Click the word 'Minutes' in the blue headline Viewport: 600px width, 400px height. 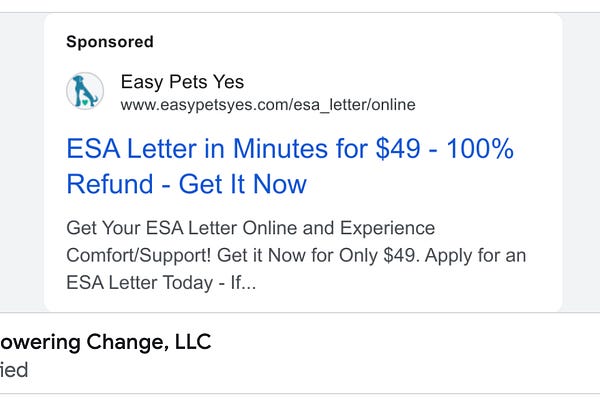(x=280, y=149)
